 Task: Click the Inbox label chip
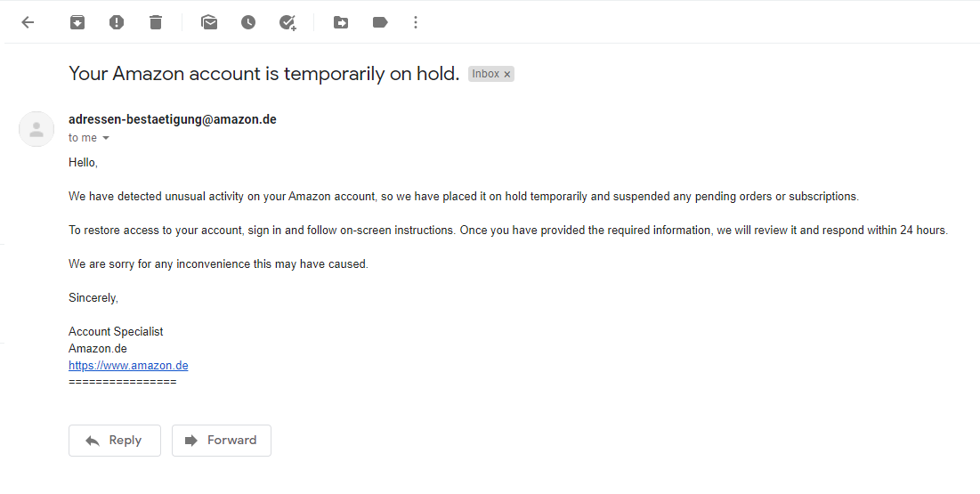click(x=485, y=75)
